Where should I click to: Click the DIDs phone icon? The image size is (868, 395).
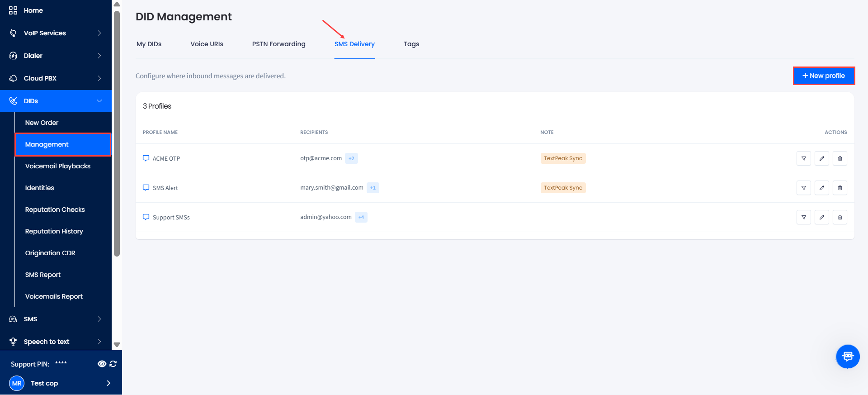point(13,101)
